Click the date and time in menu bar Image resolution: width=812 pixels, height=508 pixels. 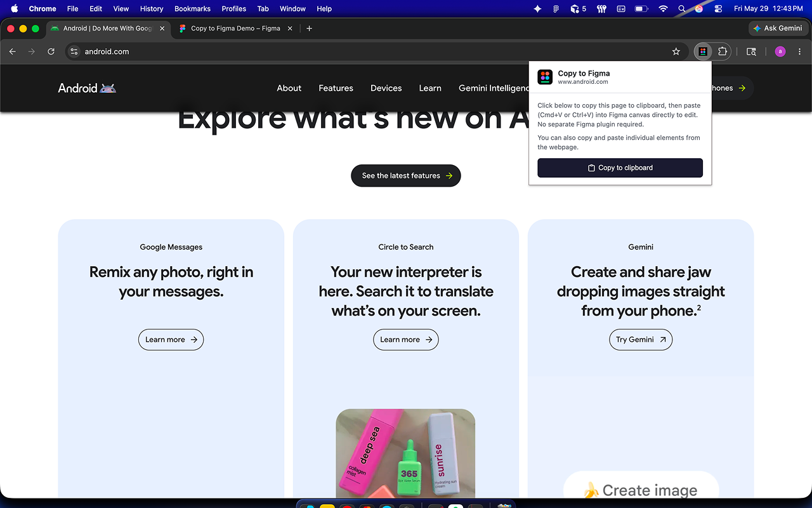pyautogui.click(x=768, y=9)
